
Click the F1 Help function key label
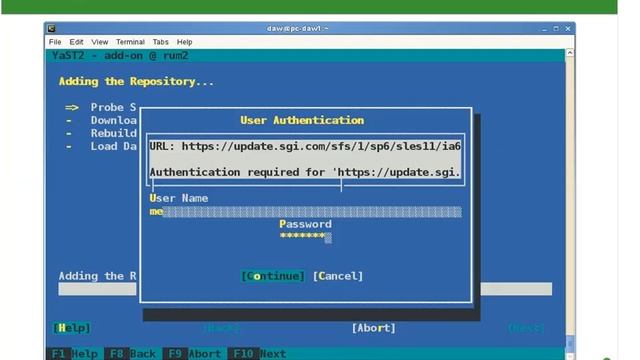73,353
